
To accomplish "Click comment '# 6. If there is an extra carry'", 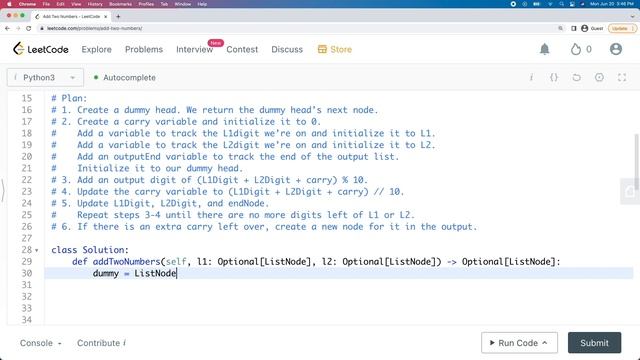I will coord(264,227).
